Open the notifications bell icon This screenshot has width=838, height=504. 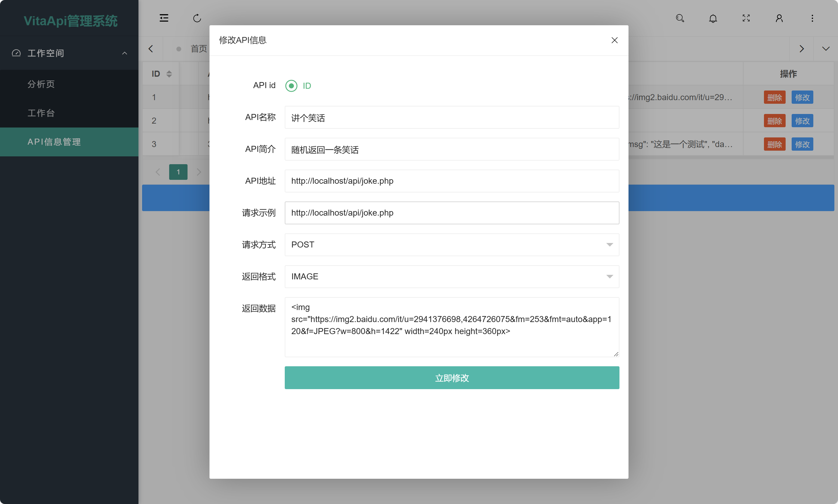point(713,18)
